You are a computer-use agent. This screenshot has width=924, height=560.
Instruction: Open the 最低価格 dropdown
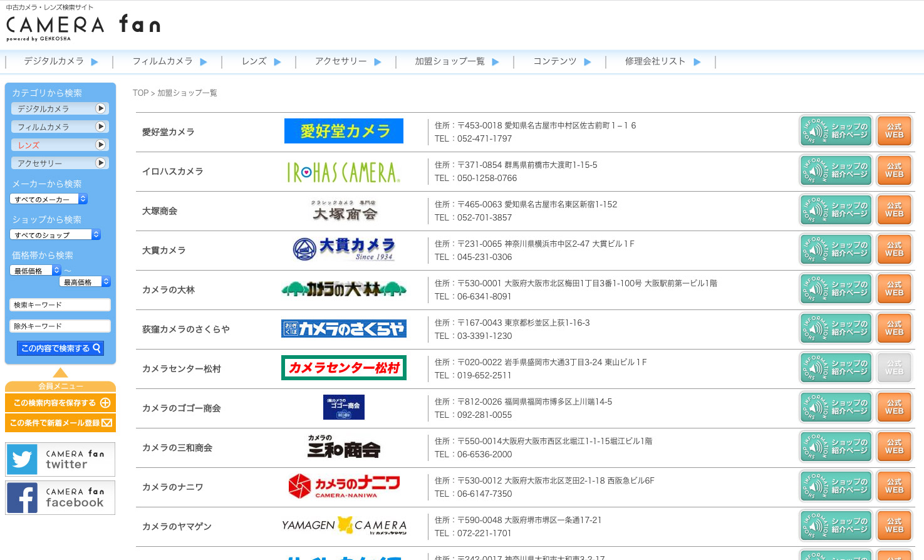pos(36,271)
